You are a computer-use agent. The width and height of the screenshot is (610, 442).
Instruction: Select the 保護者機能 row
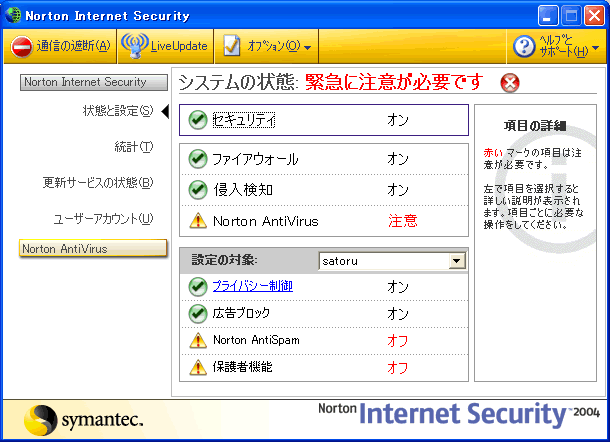pos(324,367)
